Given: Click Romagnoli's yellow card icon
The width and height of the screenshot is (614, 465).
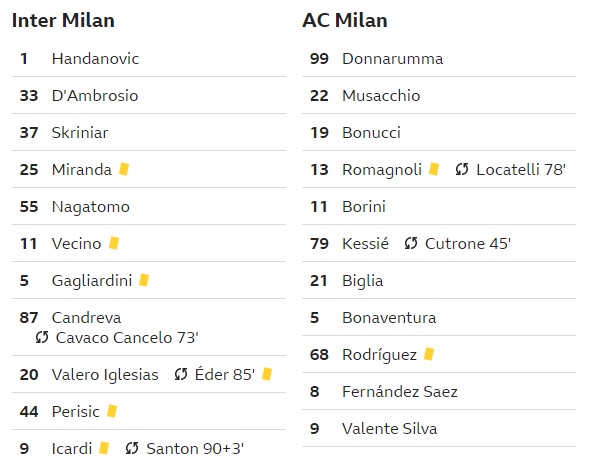Looking at the screenshot, I should tap(434, 169).
